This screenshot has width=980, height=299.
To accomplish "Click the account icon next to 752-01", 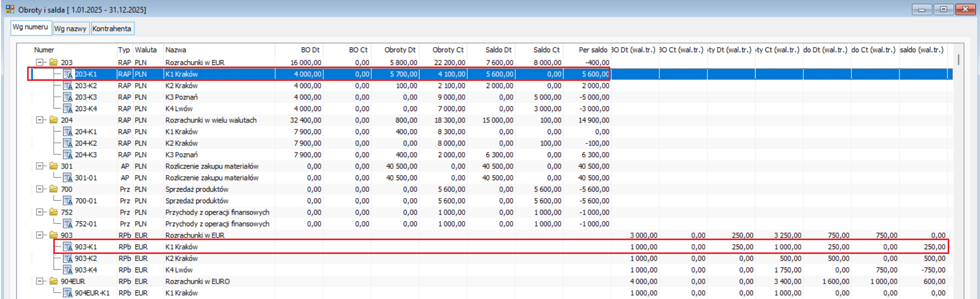I will tap(68, 224).
